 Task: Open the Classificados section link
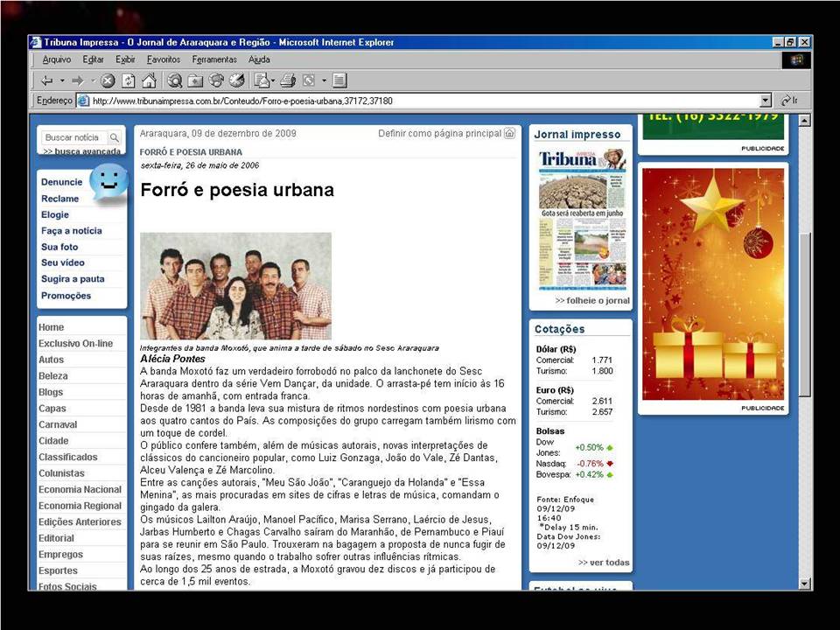pyautogui.click(x=68, y=457)
